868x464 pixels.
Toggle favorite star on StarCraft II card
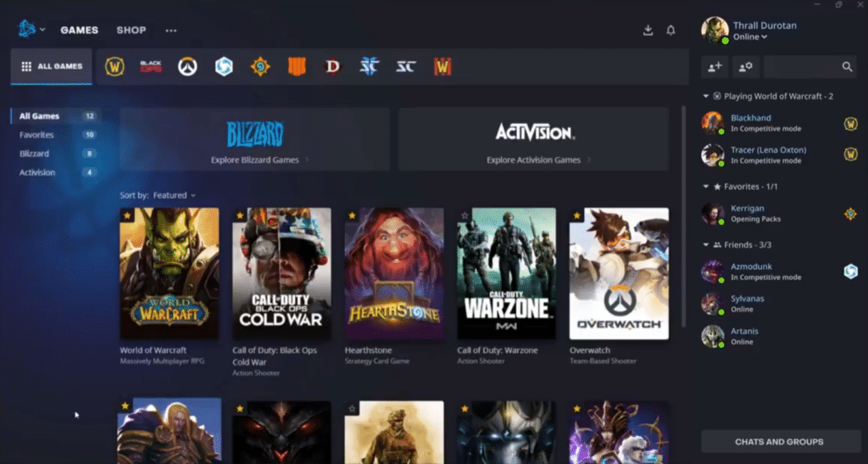click(465, 409)
